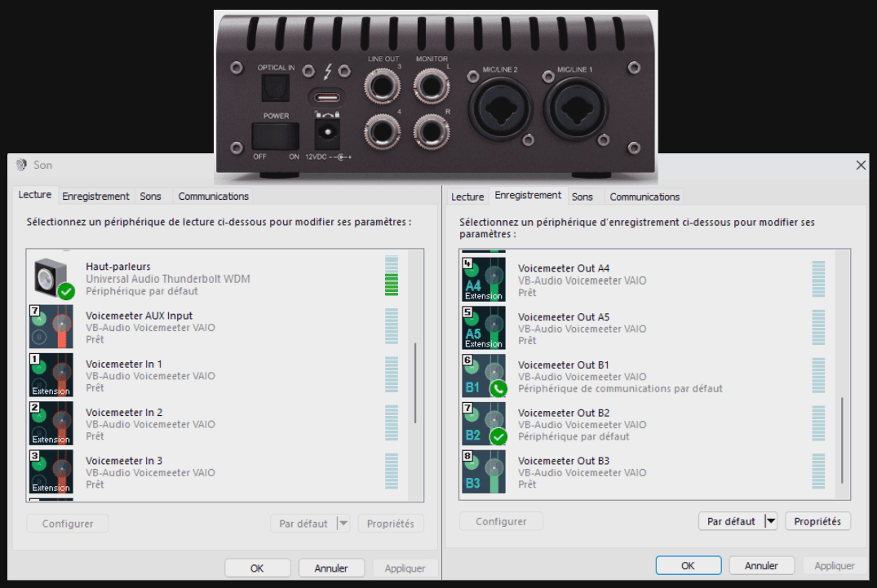Click the Voicemeeter In 1 device icon
Image resolution: width=877 pixels, height=588 pixels.
pos(51,375)
